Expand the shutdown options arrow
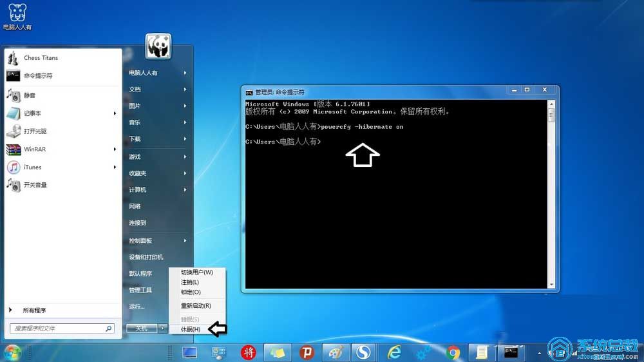This screenshot has width=644, height=362. click(x=162, y=329)
